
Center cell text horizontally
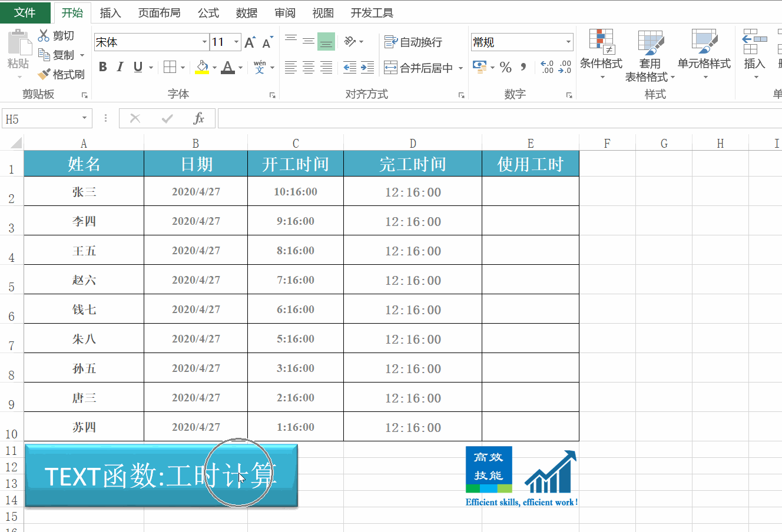309,68
